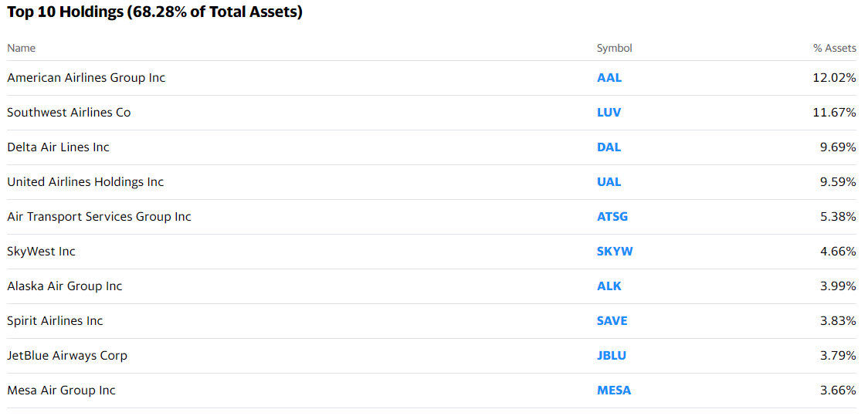This screenshot has height=416, width=868.
Task: Click the % Assets column header
Action: coord(835,49)
